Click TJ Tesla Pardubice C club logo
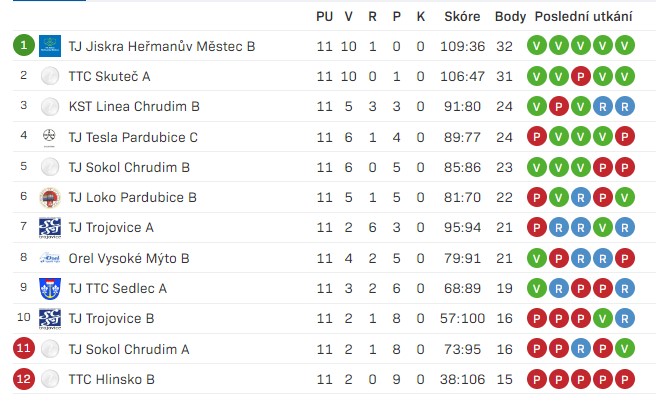The width and height of the screenshot is (656, 402). coord(49,137)
